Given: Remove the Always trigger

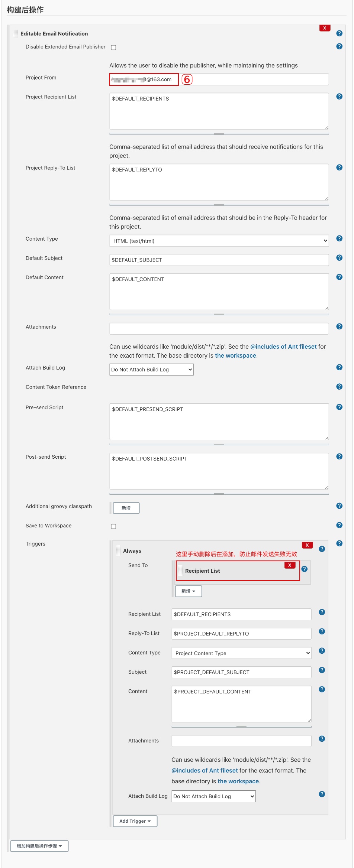Looking at the screenshot, I should click(x=307, y=545).
